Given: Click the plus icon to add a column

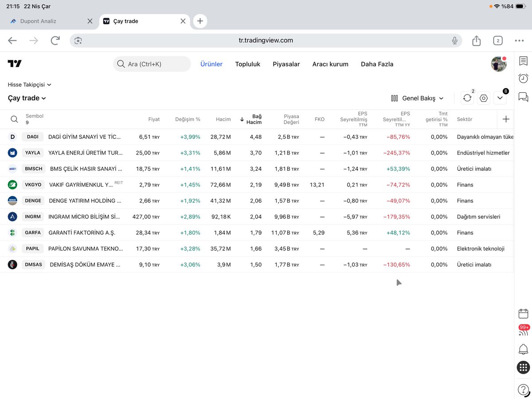Looking at the screenshot, I should tap(506, 119).
